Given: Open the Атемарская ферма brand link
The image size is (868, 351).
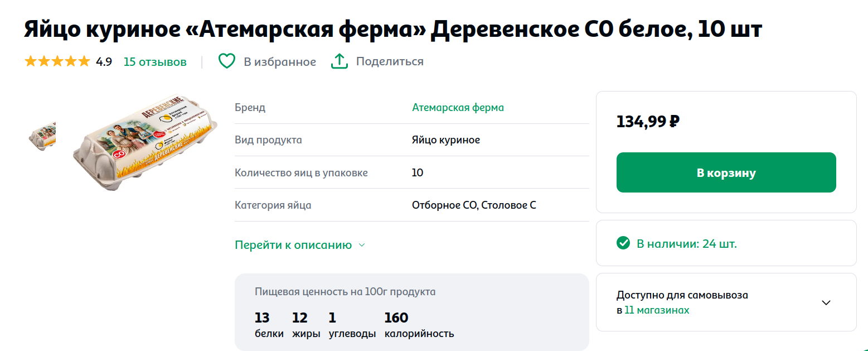Looking at the screenshot, I should point(458,108).
